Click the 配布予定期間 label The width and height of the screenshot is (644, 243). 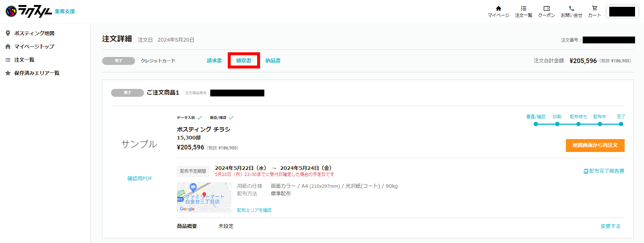[x=193, y=171]
